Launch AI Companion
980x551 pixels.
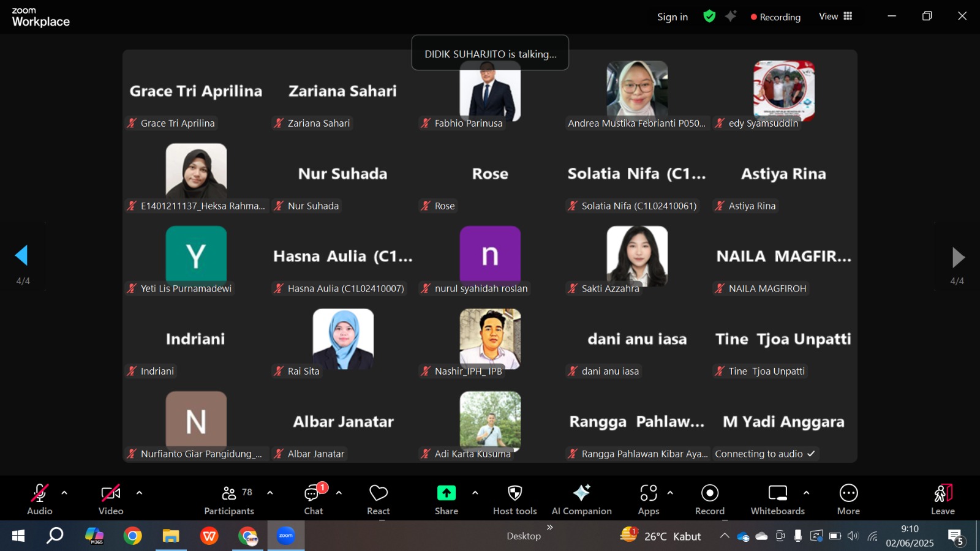(x=581, y=499)
